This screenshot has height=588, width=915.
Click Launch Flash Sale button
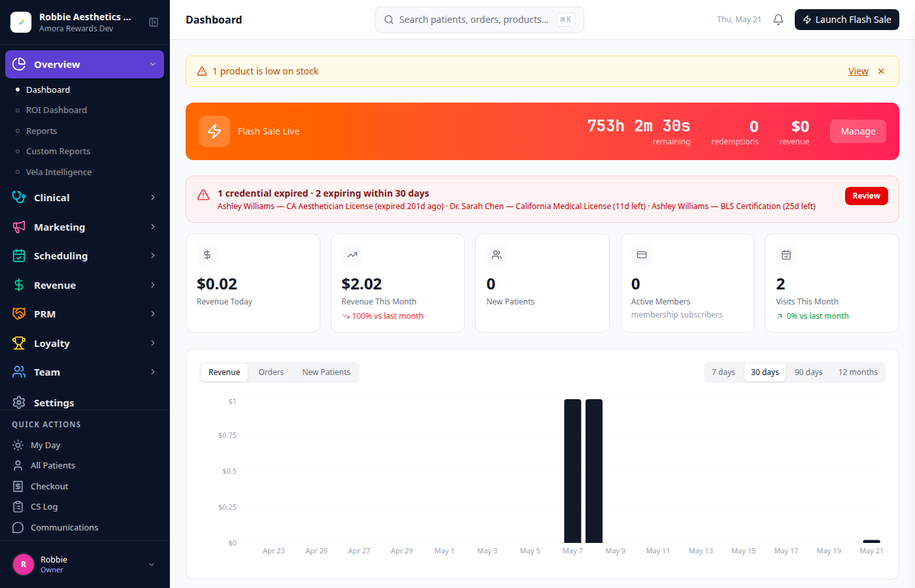coord(847,20)
